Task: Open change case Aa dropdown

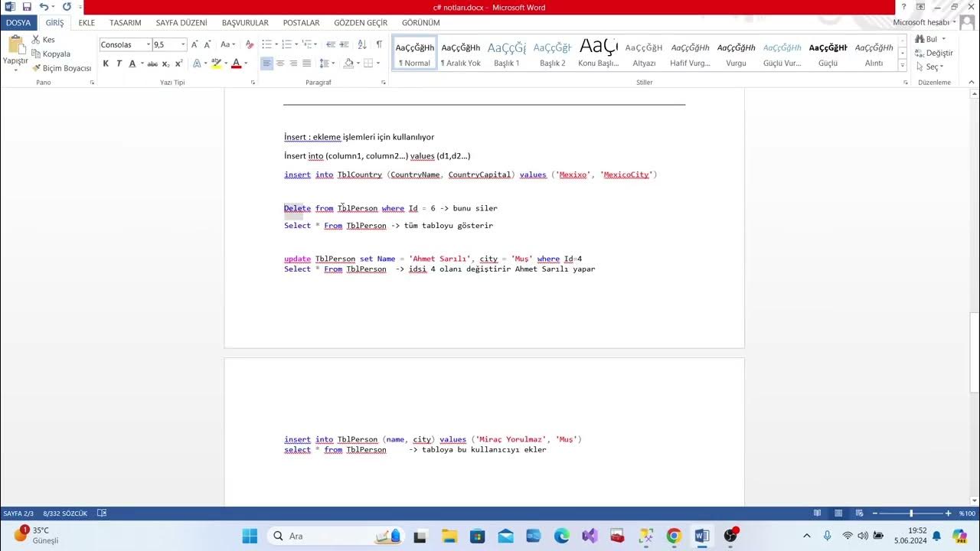Action: (228, 44)
